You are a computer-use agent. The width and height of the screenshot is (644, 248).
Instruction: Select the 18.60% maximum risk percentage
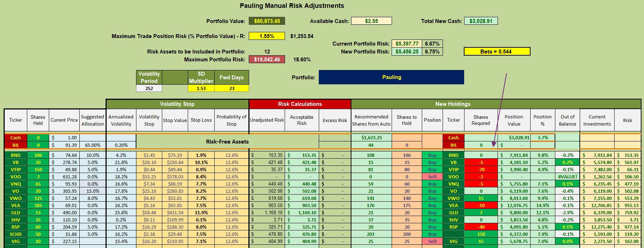click(302, 60)
